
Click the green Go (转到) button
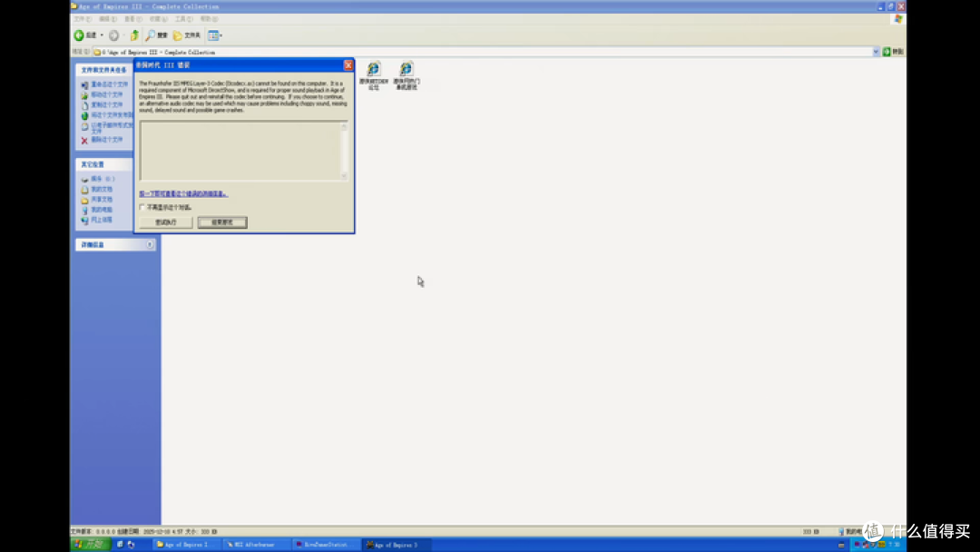tap(893, 52)
